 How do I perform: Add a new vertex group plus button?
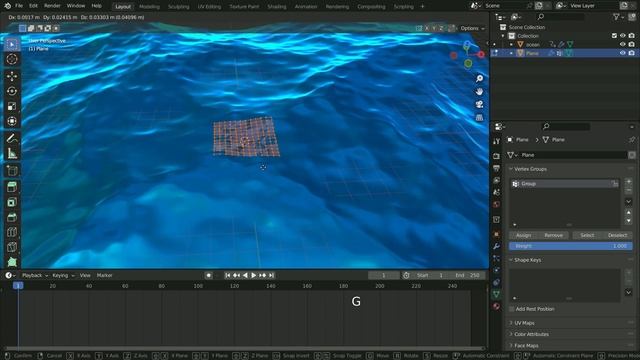click(x=629, y=181)
